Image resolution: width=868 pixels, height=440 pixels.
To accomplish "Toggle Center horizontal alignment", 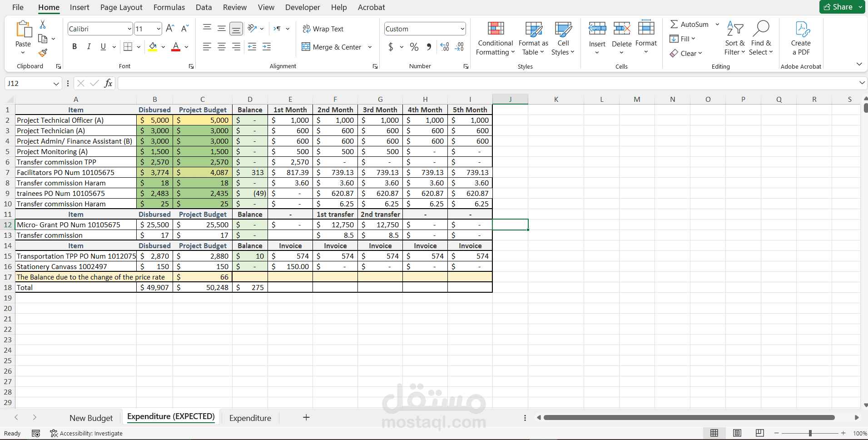I will coord(222,46).
